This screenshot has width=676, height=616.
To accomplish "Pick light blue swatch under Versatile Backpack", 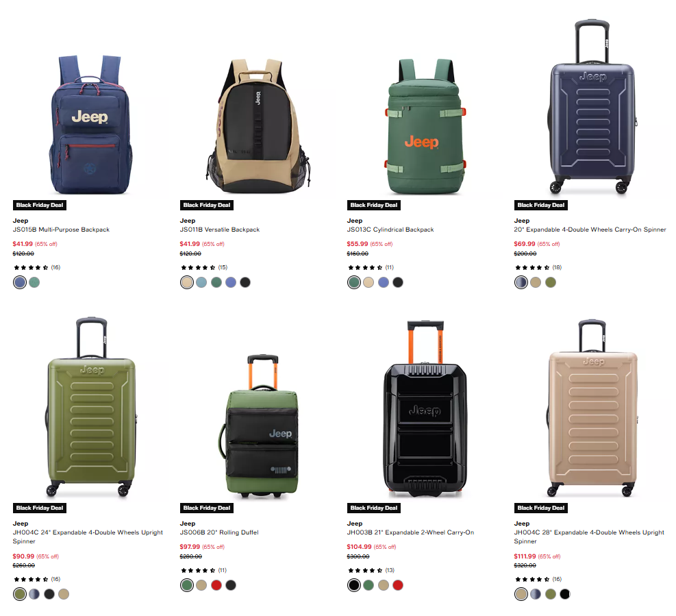I will pyautogui.click(x=201, y=282).
